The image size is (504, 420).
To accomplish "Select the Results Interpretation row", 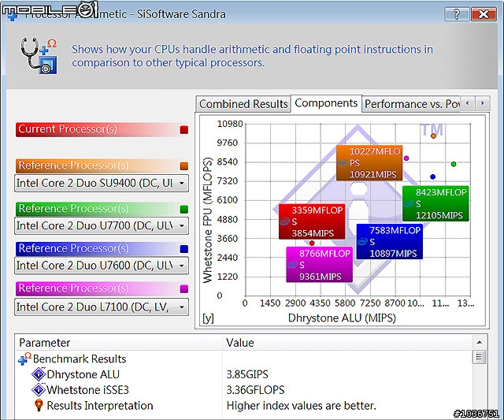I will click(x=244, y=406).
